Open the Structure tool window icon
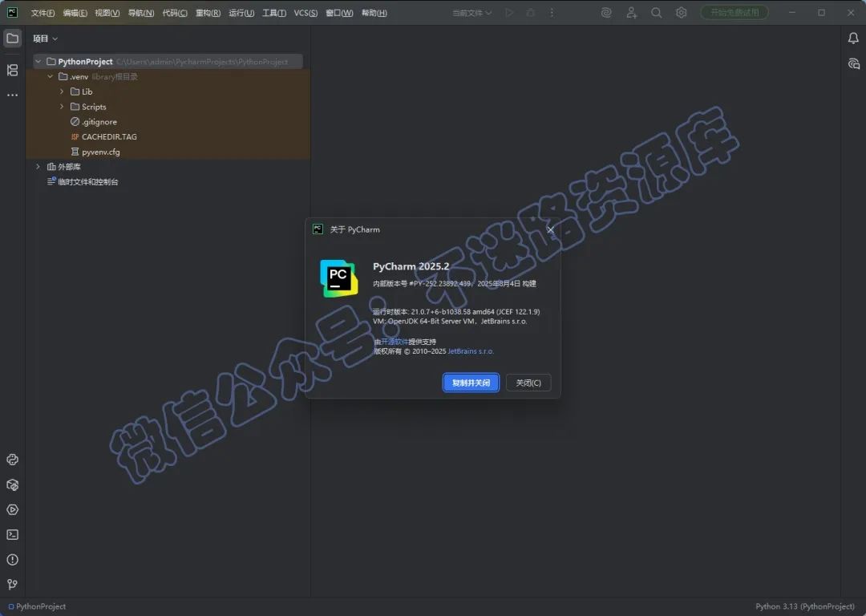 coord(12,70)
